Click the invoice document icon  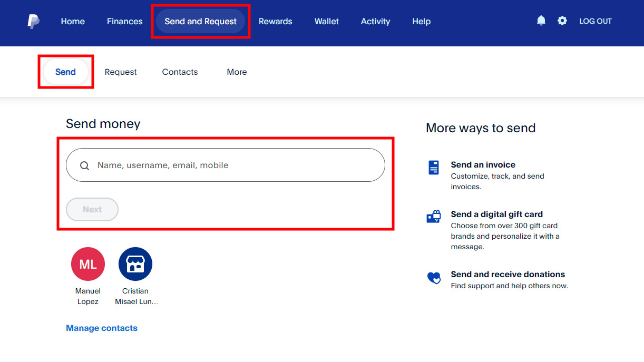[433, 168]
